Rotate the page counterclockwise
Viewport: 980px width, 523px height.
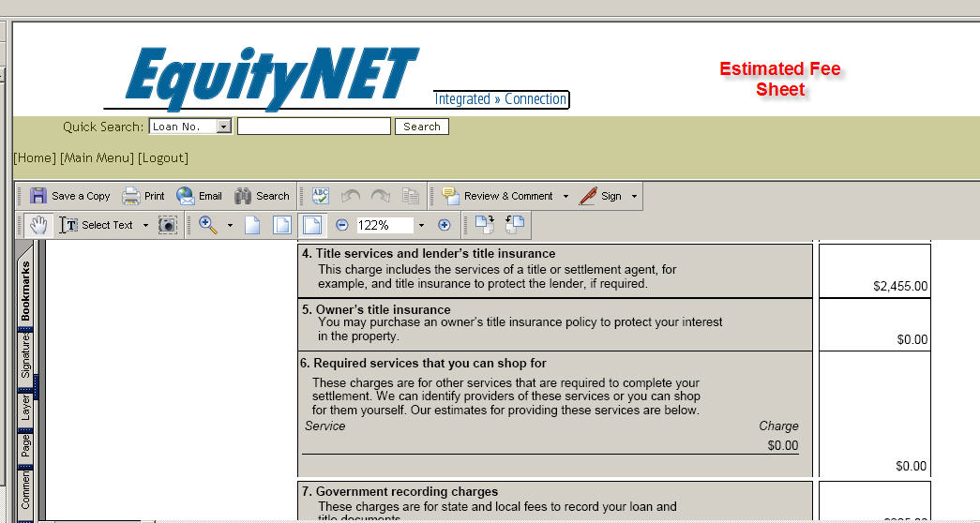pyautogui.click(x=514, y=225)
